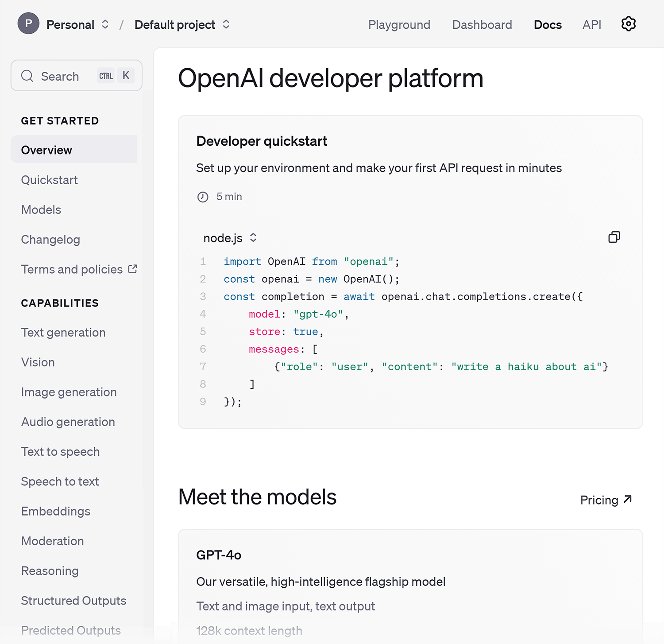This screenshot has height=644, width=664.
Task: Go to the Playground tab
Action: pos(399,25)
